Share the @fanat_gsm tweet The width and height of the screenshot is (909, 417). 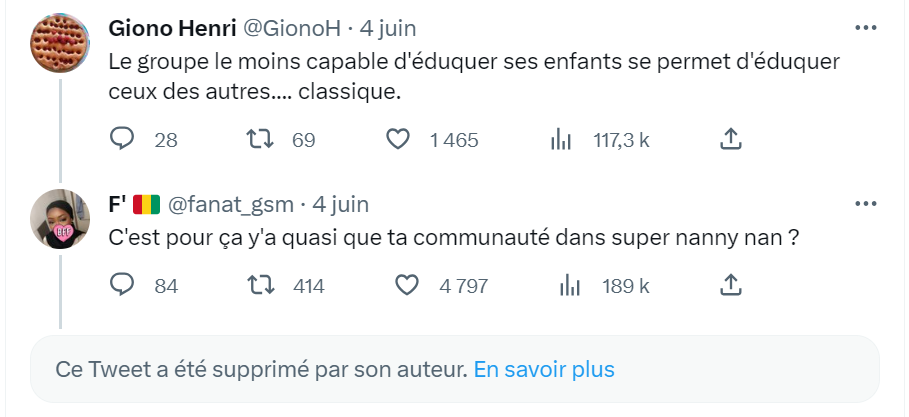[x=731, y=286]
